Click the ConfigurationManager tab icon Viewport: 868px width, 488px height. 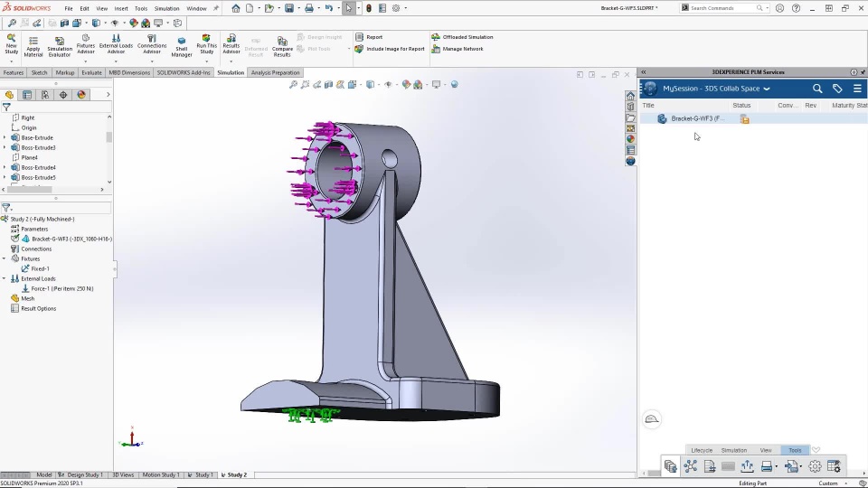tap(45, 95)
